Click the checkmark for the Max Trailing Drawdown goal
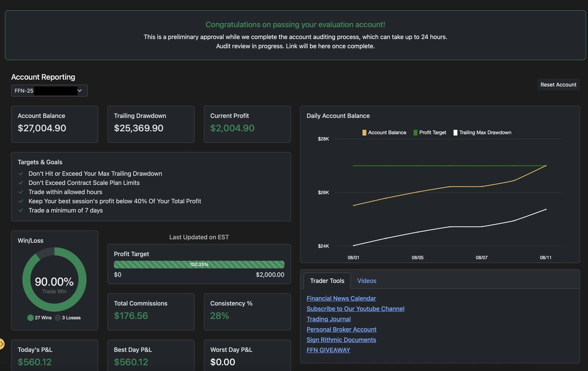This screenshot has width=588, height=371. click(x=20, y=173)
